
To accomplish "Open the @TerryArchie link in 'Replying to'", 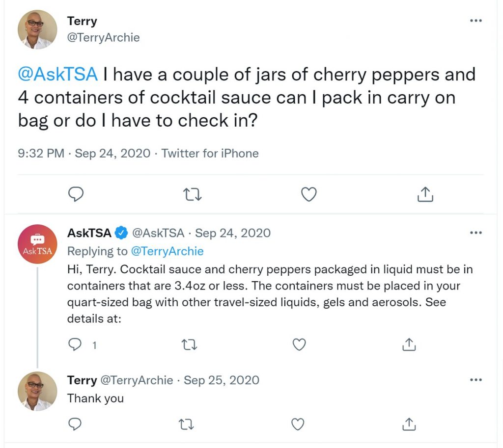I will click(167, 251).
